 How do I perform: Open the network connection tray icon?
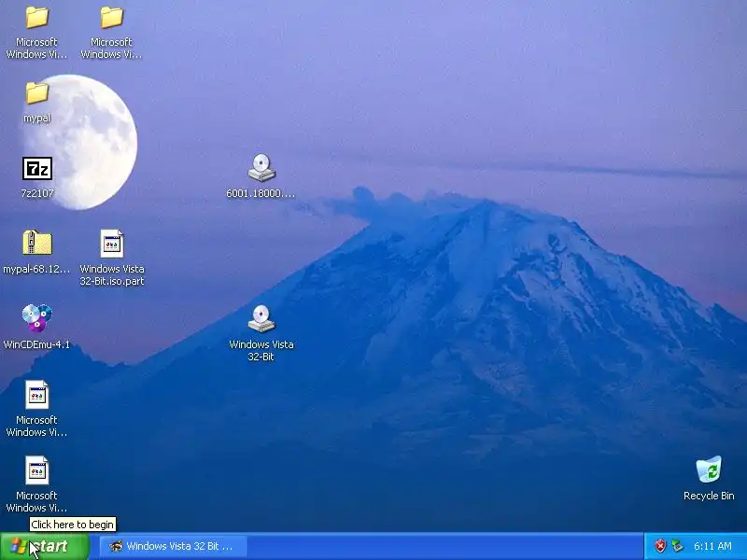(677, 546)
